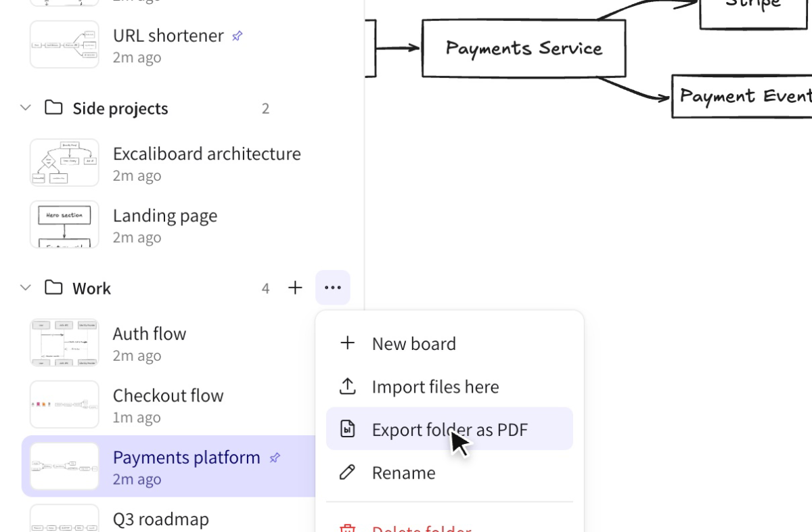Click the pin icon beside URL shortener
This screenshot has height=532, width=812.
(237, 36)
